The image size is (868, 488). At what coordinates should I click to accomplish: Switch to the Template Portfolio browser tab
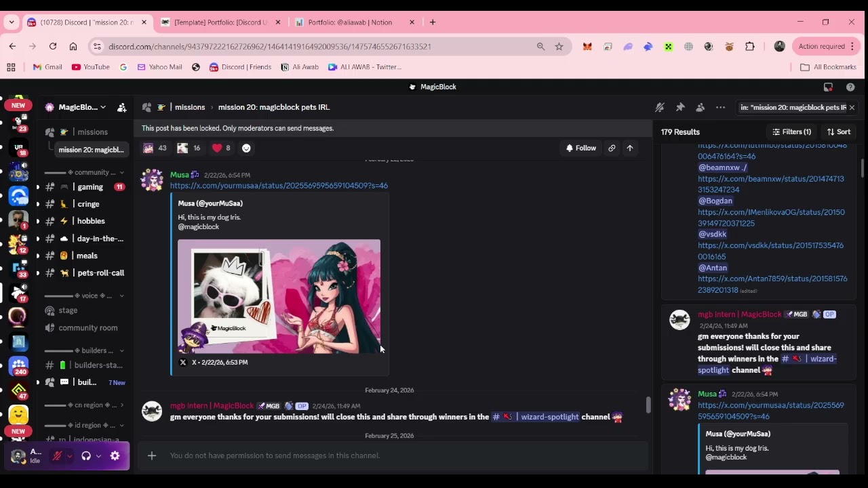point(220,22)
